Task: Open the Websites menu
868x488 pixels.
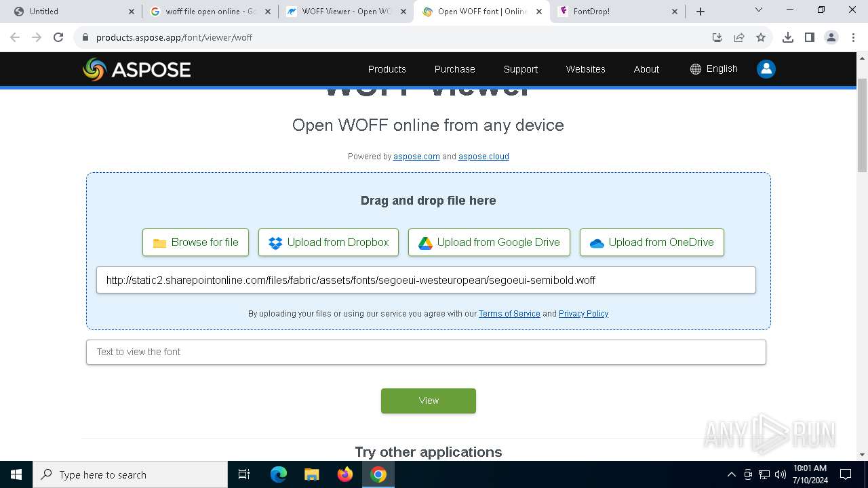Action: 585,69
